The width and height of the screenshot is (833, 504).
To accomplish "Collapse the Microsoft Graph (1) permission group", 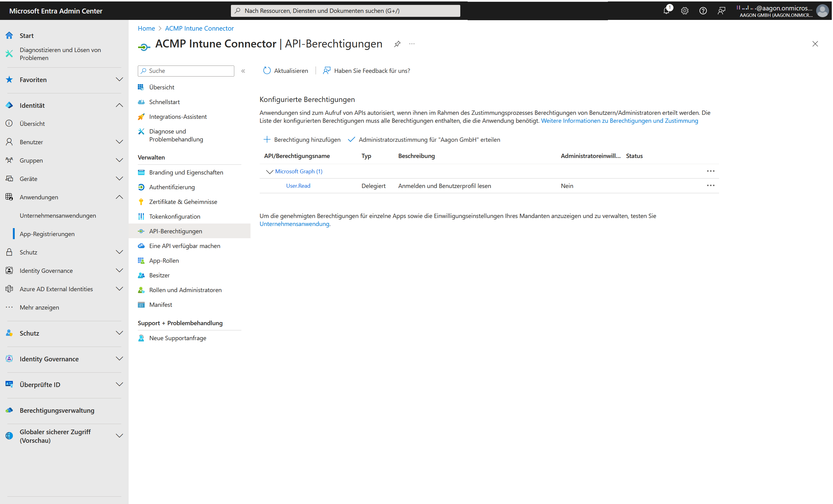I will [x=269, y=172].
